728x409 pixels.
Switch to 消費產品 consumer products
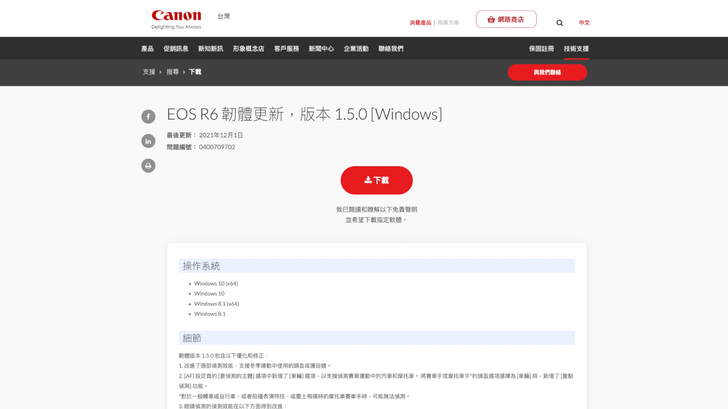[420, 23]
